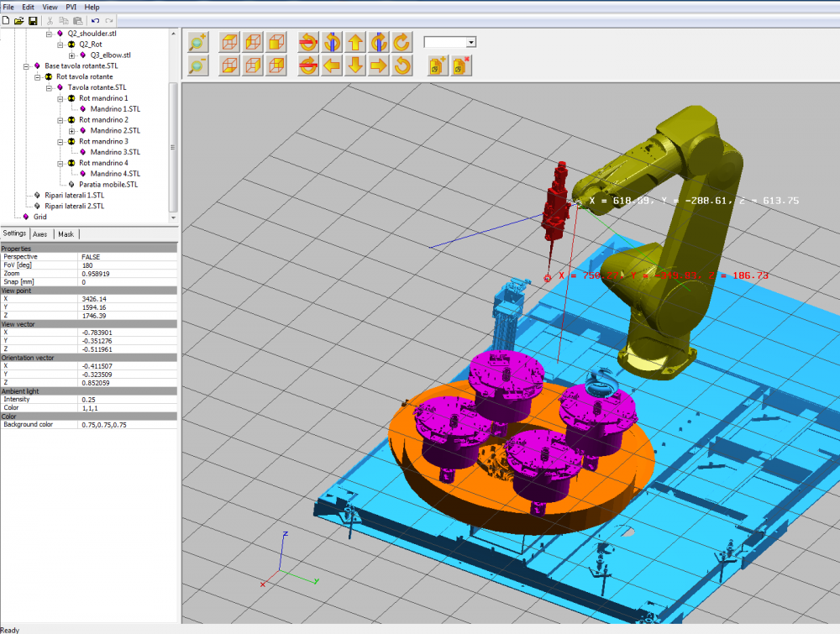This screenshot has width=840, height=634.
Task: Click the tree panel scrollbar thumb
Action: (173, 147)
